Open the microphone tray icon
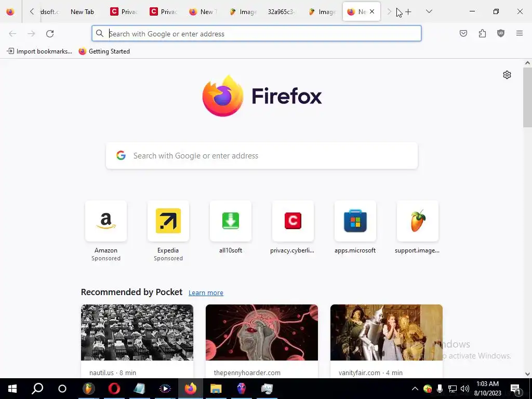 440,389
